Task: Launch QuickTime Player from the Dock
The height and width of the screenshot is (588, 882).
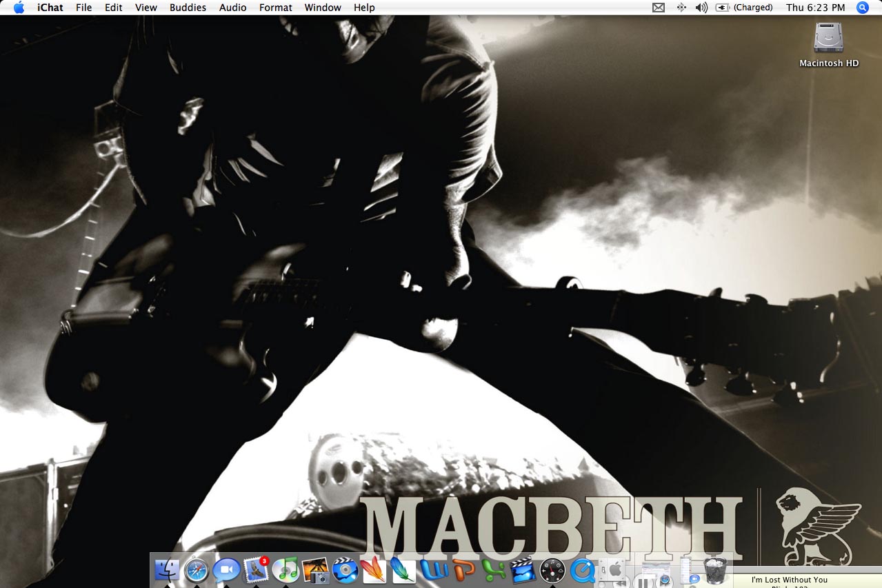Action: click(583, 570)
